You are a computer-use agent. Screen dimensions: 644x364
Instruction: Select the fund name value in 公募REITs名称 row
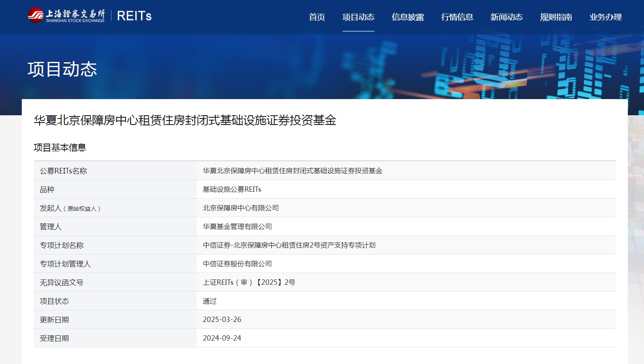click(x=293, y=171)
